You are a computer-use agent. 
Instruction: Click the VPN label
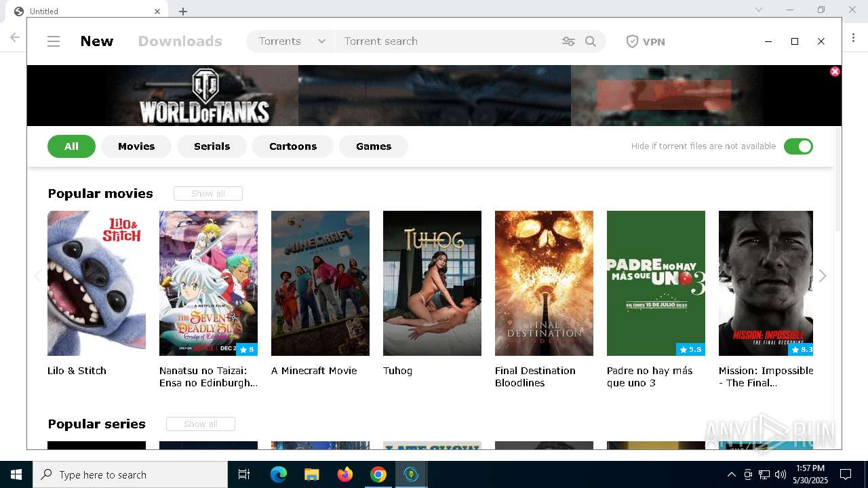654,41
